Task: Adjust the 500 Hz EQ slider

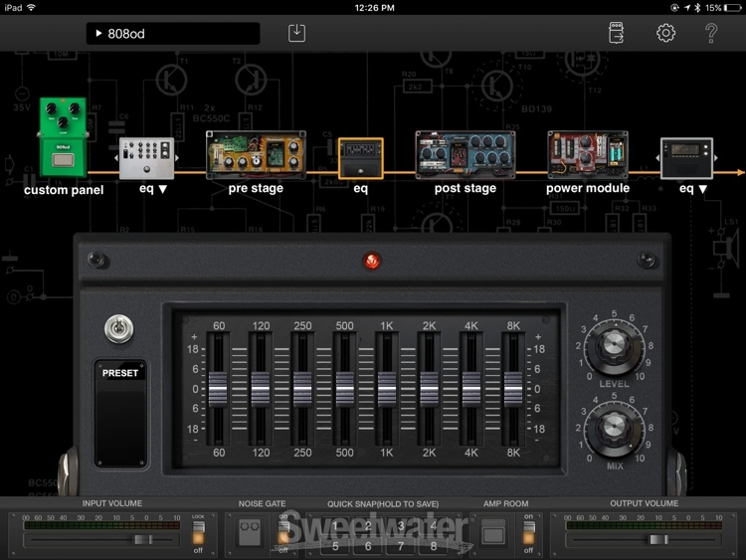Action: pos(345,389)
